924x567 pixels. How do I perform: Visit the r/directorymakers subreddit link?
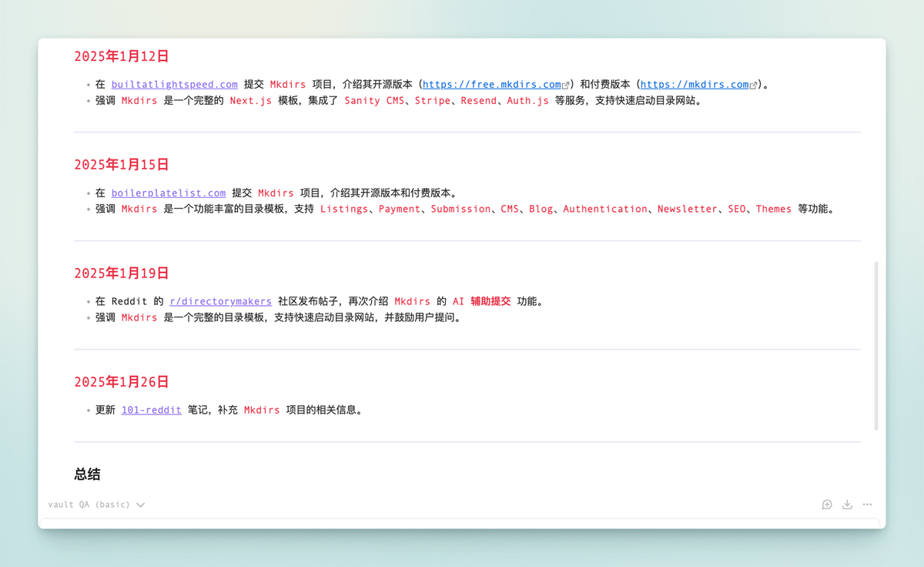[220, 301]
